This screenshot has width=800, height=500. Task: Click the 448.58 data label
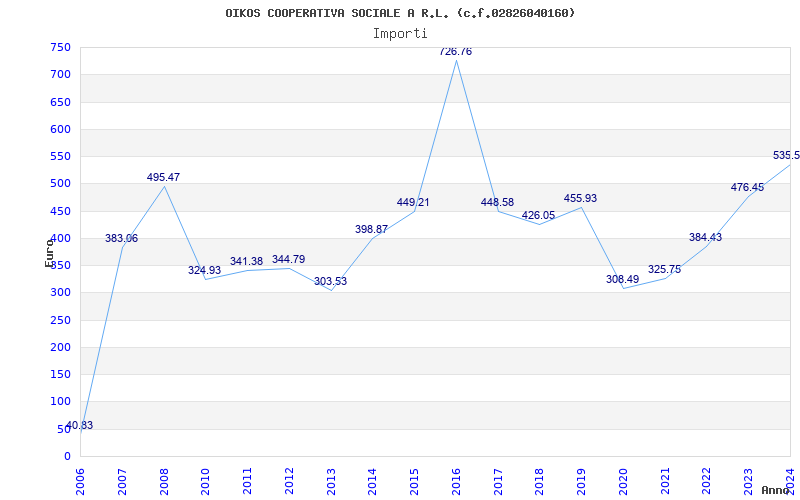point(497,203)
